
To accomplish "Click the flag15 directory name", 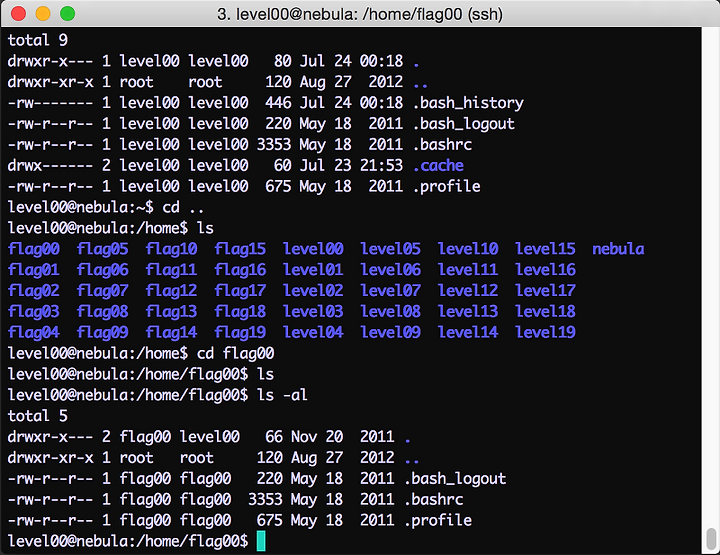I will coord(241,249).
